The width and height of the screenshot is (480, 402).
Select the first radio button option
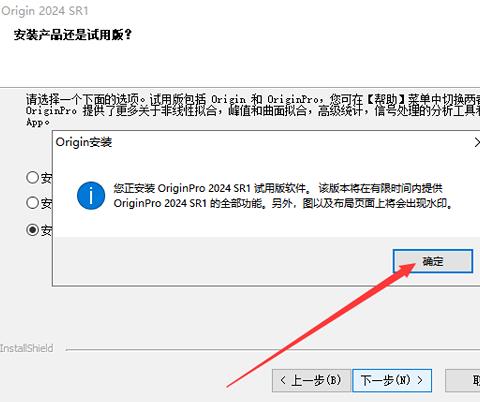click(33, 177)
